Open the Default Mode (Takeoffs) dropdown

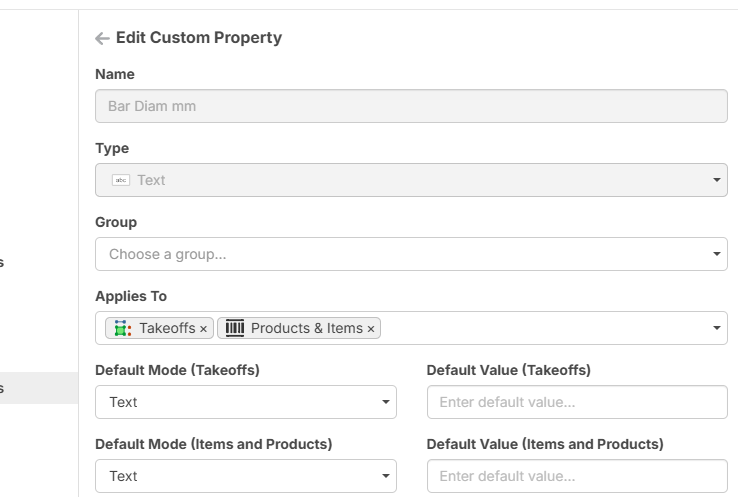click(x=245, y=402)
